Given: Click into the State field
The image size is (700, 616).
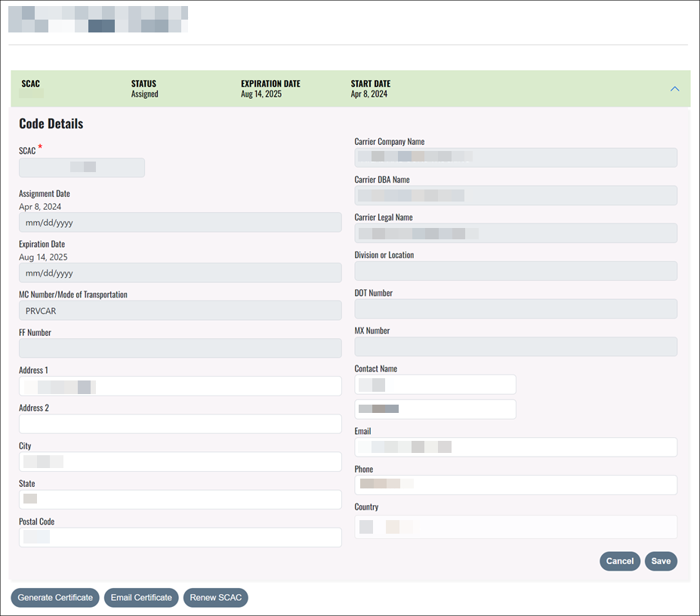Looking at the screenshot, I should pyautogui.click(x=180, y=500).
